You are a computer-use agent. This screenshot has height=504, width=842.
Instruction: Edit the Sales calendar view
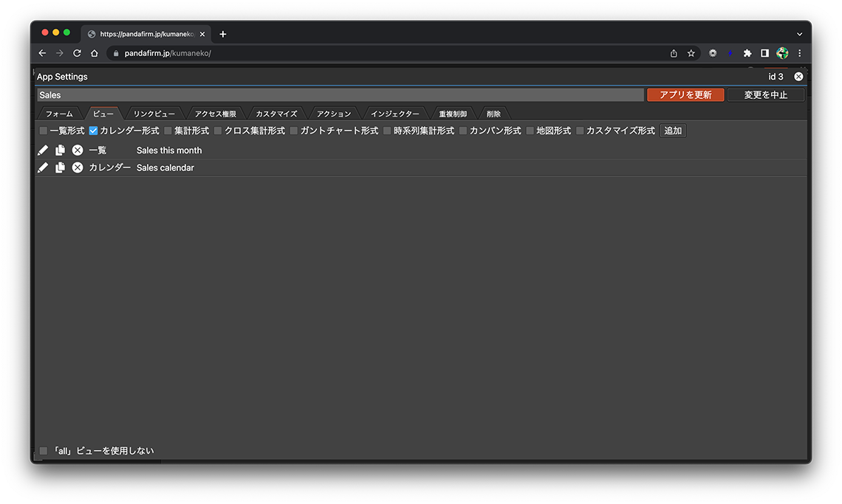[43, 168]
